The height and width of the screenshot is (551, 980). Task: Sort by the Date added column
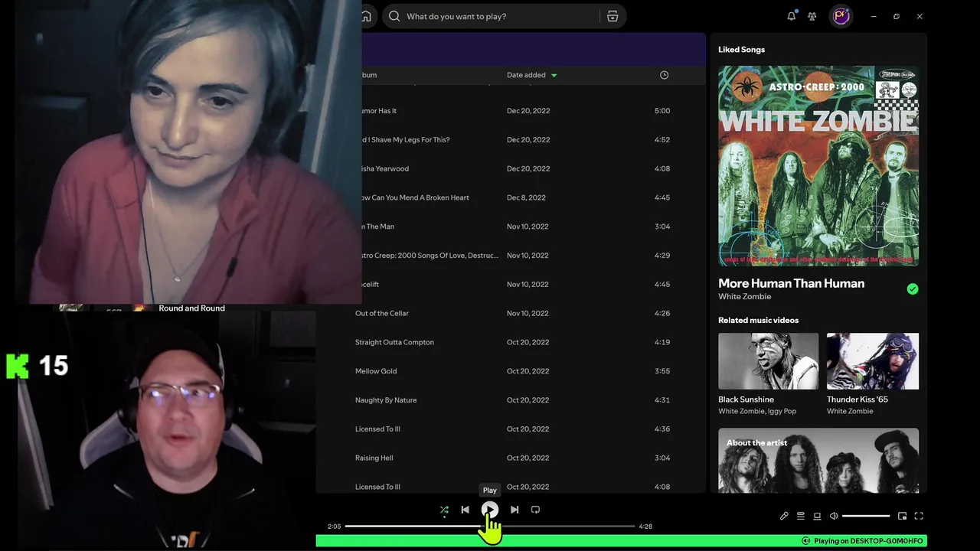(532, 75)
